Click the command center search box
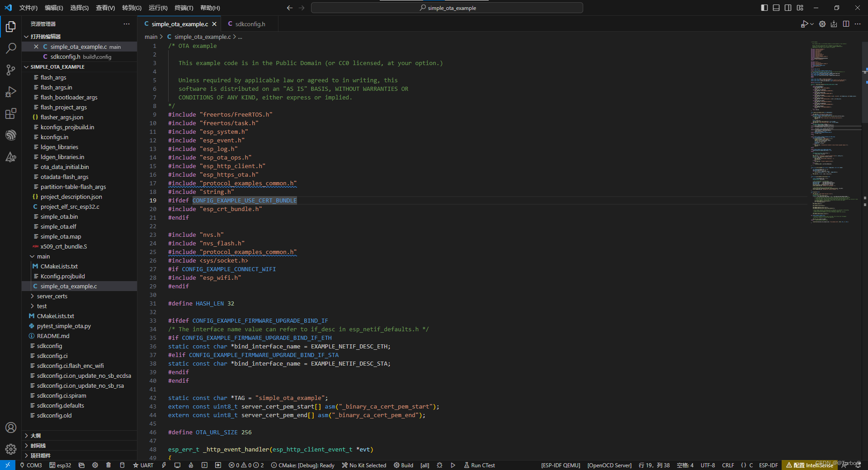 [447, 8]
